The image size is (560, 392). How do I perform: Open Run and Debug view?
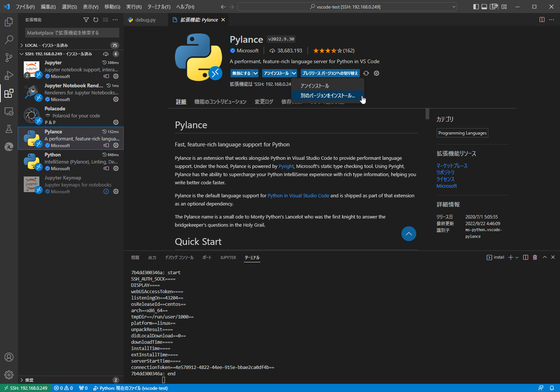(9, 76)
